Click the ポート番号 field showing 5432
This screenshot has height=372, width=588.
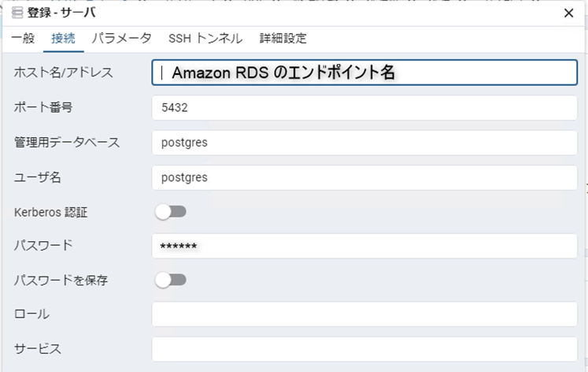[x=364, y=108]
